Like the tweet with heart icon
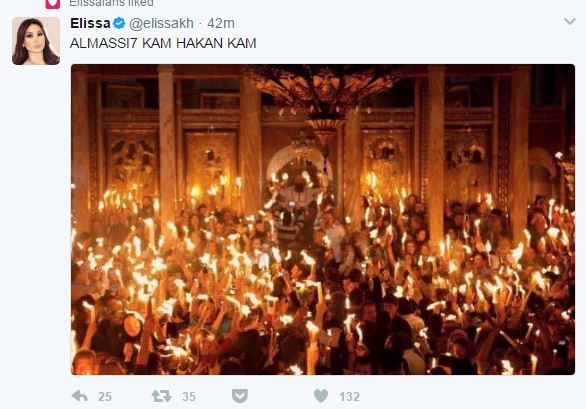 click(x=321, y=396)
